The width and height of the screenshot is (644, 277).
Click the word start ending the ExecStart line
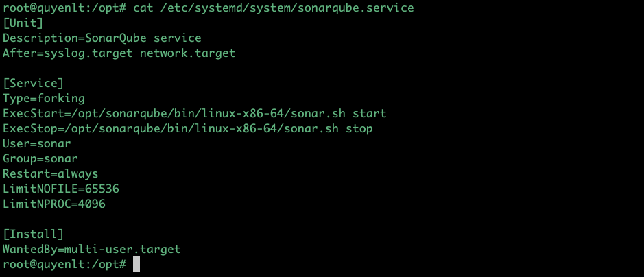pos(370,114)
